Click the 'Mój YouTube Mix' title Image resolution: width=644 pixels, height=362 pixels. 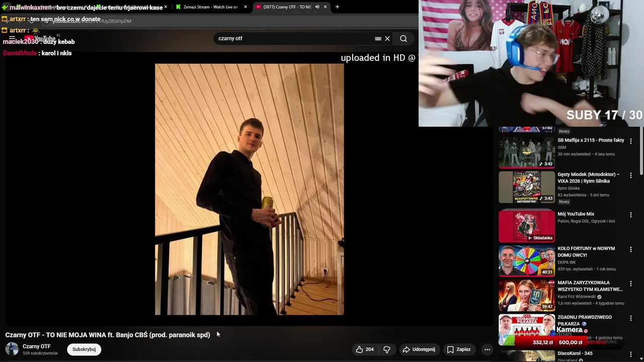tap(576, 214)
